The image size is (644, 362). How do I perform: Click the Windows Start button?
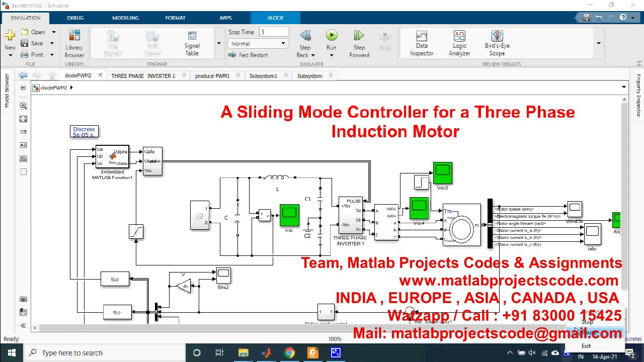[12, 353]
